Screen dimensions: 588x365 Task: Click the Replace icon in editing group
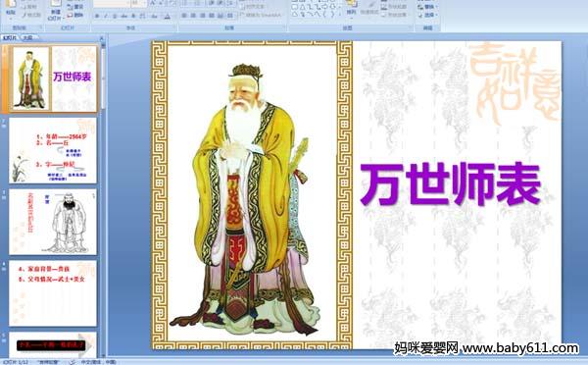(x=427, y=7)
